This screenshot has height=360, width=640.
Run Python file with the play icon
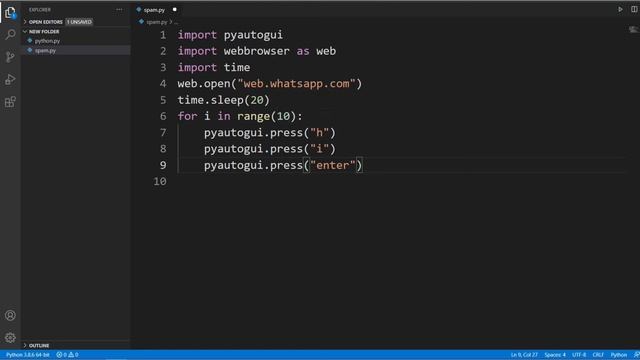coord(620,9)
